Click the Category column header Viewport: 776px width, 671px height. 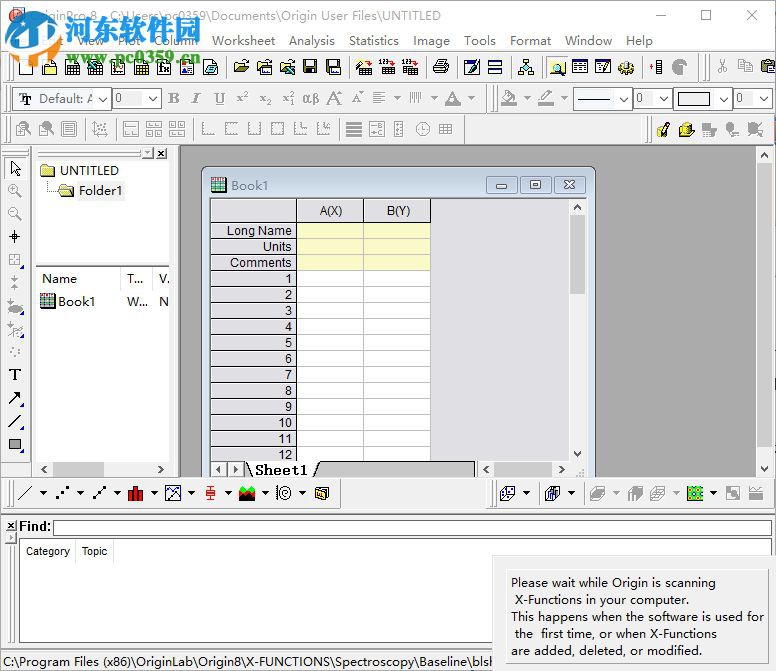point(48,551)
